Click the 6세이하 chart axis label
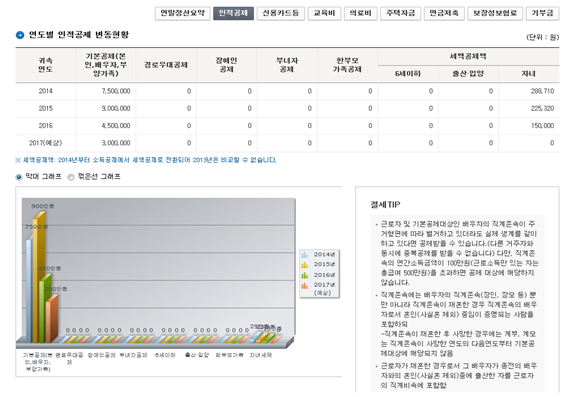This screenshot has width=567, height=397. 165,355
